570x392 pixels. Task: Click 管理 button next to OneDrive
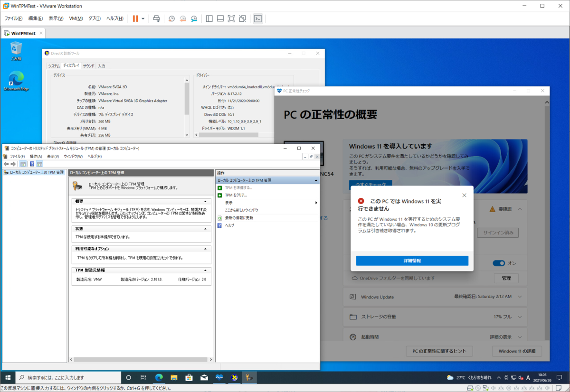click(506, 278)
